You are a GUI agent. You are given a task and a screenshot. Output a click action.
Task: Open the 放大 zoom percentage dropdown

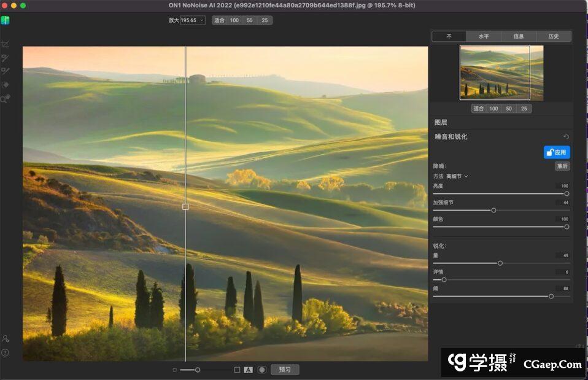click(193, 20)
